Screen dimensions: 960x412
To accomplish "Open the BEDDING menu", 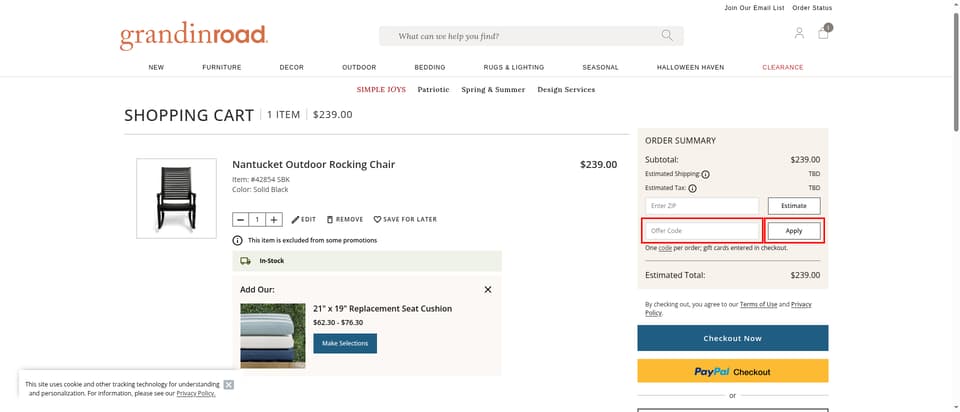I will point(430,67).
